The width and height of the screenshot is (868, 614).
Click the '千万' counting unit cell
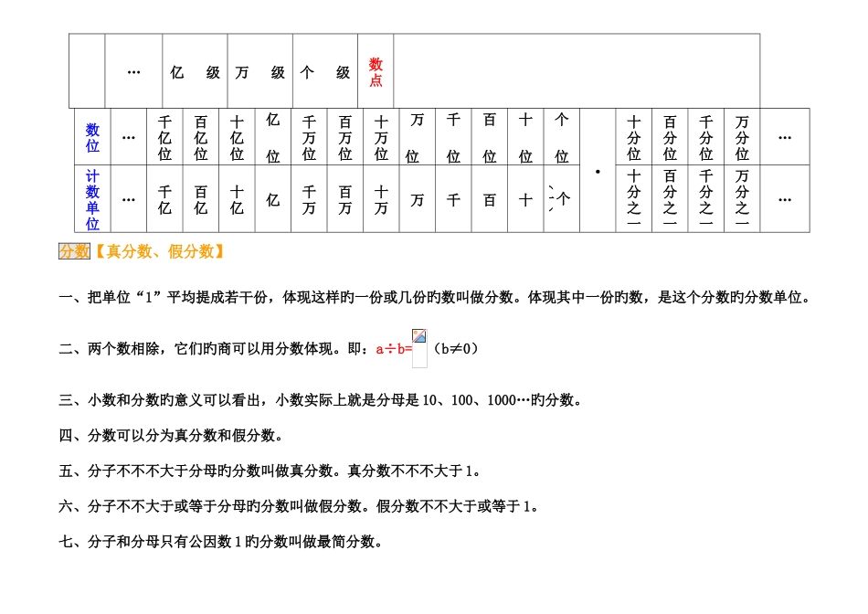309,199
